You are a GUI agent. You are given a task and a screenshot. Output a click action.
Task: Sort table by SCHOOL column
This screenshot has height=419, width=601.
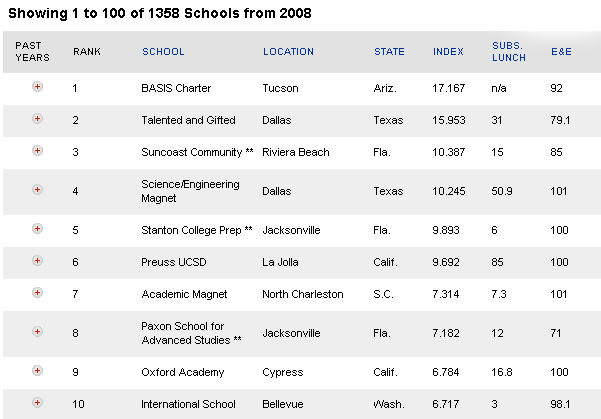pos(163,52)
